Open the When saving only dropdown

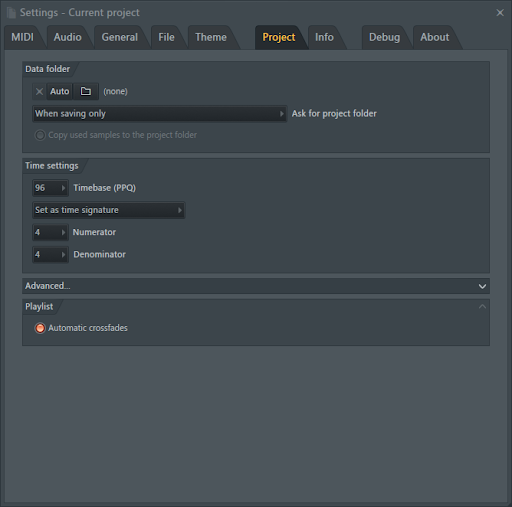[159, 114]
